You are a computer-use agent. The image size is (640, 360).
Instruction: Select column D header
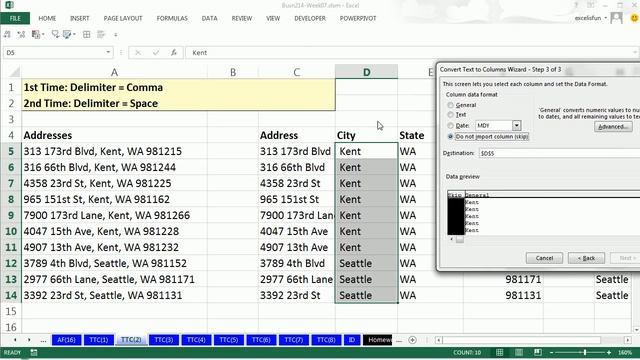tap(367, 72)
